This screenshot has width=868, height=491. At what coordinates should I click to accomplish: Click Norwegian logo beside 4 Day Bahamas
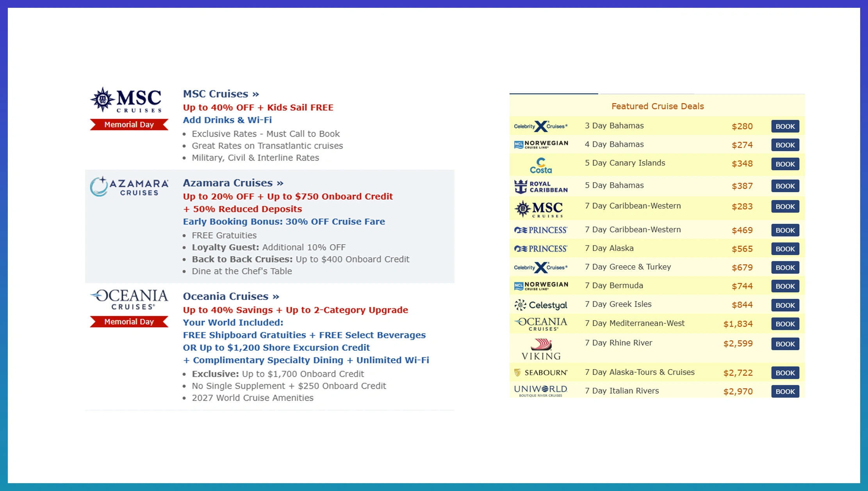tap(541, 145)
